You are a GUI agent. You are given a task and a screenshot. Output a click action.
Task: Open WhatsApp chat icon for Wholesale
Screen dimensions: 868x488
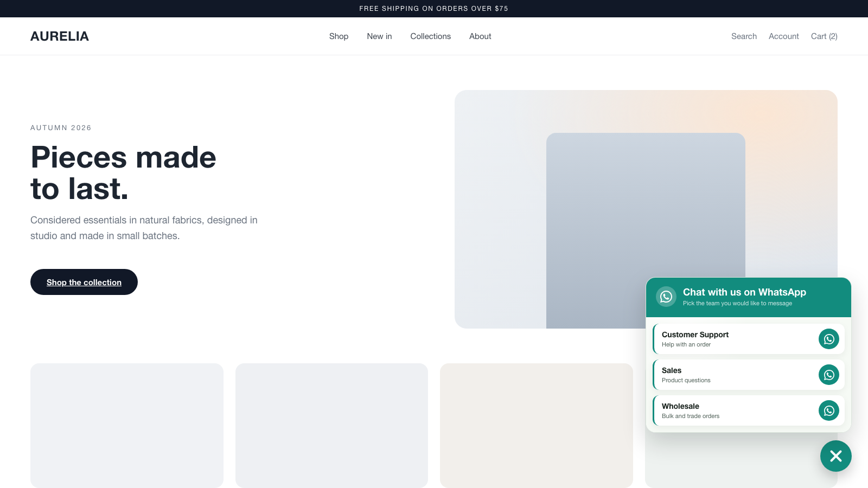click(828, 410)
